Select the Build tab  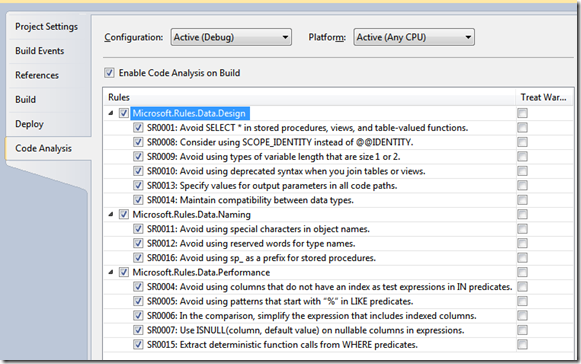[25, 99]
